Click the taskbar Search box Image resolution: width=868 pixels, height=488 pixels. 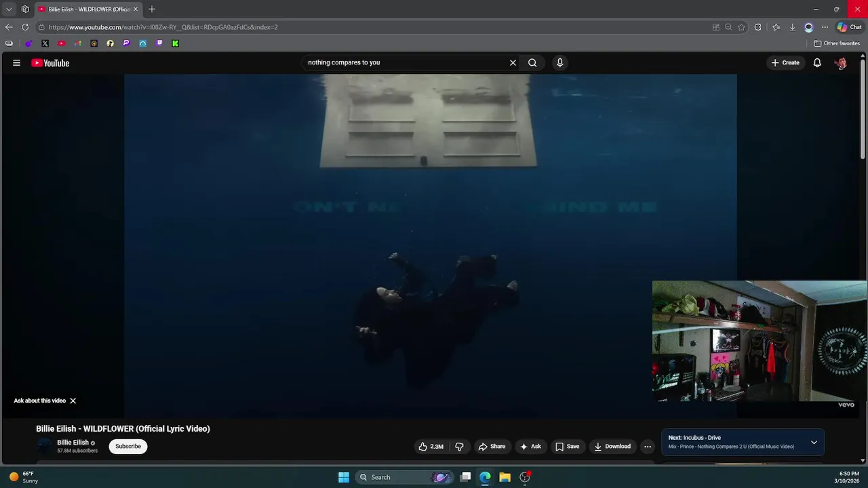404,477
